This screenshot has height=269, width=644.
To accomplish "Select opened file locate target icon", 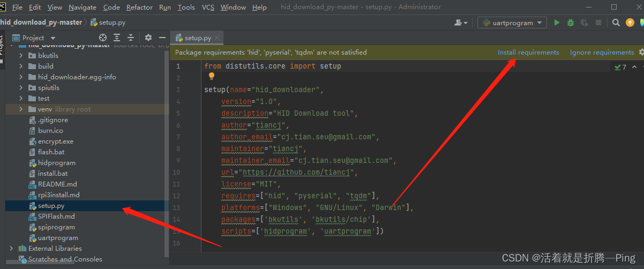I will [103, 38].
